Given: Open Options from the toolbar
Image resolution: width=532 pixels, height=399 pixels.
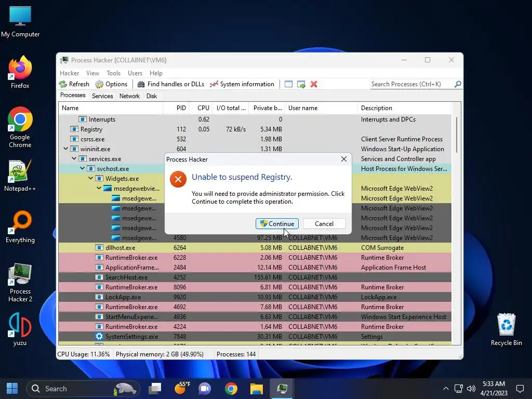Looking at the screenshot, I should pyautogui.click(x=111, y=84).
